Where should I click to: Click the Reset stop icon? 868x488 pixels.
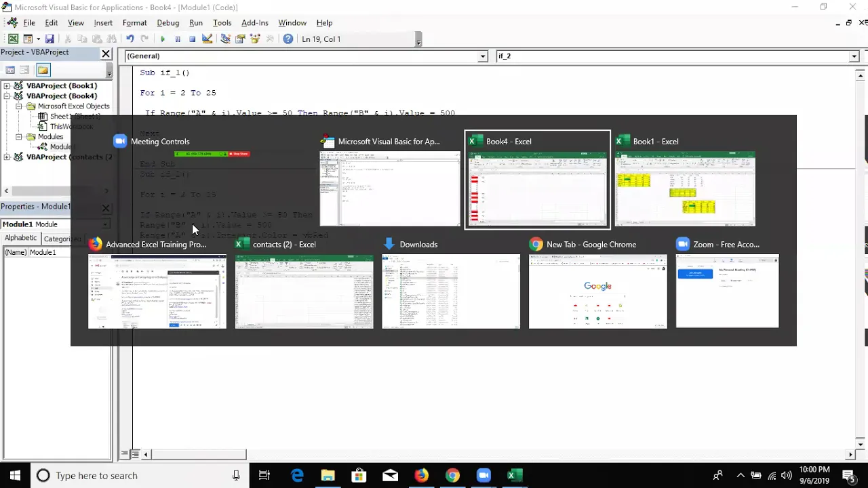click(193, 39)
